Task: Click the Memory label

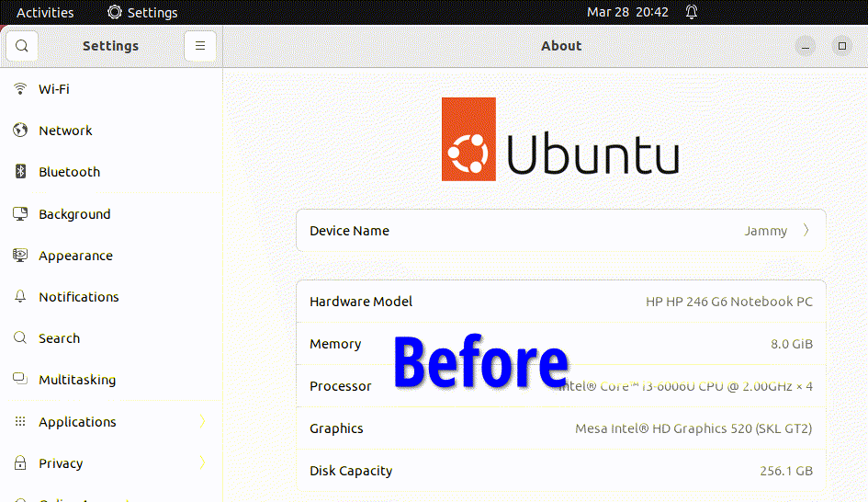Action: pyautogui.click(x=335, y=344)
